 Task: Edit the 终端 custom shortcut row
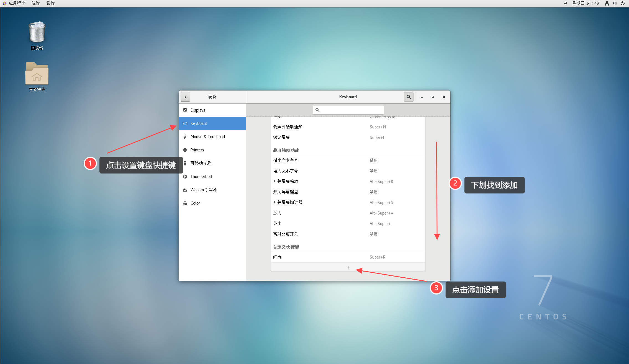348,257
